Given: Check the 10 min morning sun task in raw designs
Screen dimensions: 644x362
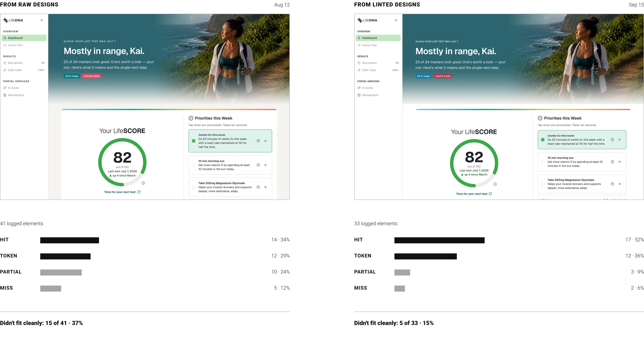Looking at the screenshot, I should (x=193, y=165).
